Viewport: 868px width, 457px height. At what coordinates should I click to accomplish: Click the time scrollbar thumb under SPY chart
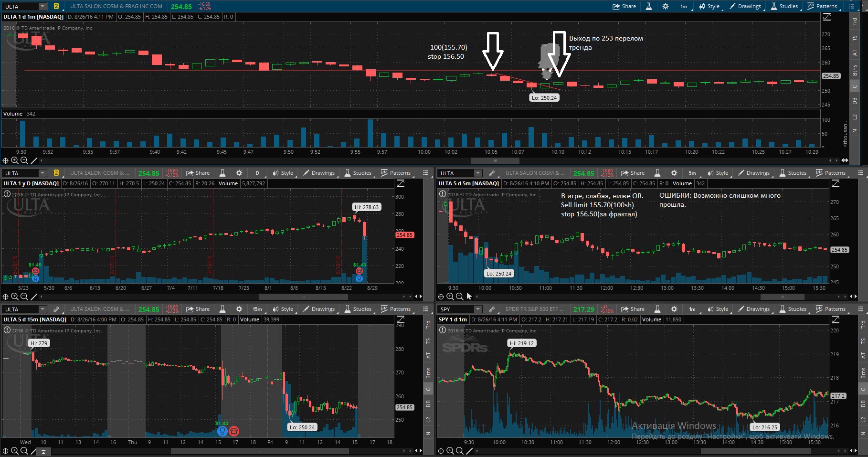pyautogui.click(x=756, y=451)
